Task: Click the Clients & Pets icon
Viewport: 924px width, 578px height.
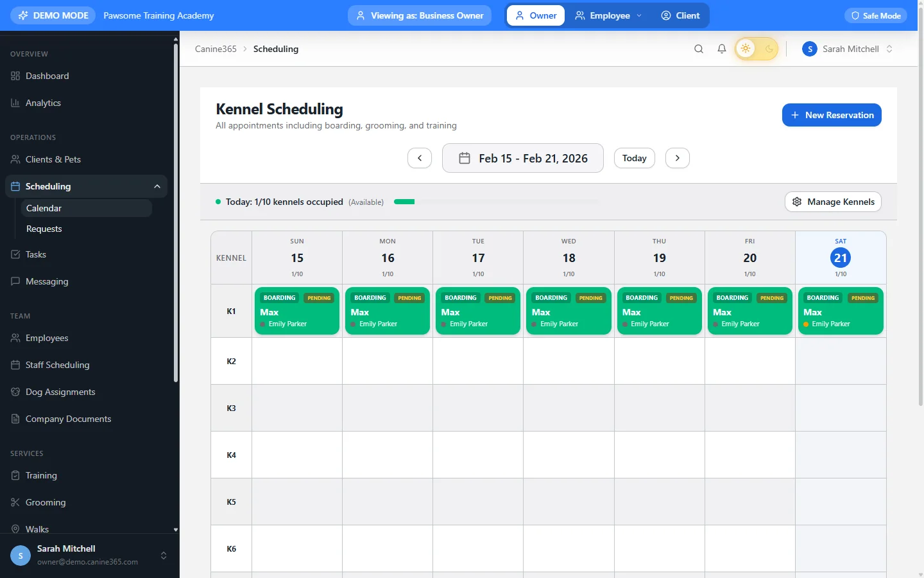Action: click(x=15, y=159)
